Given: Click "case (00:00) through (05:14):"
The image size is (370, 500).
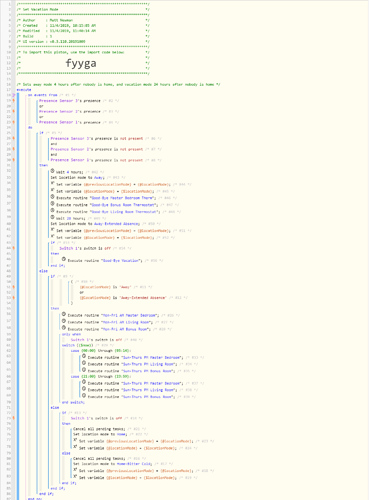Looking at the screenshot, I should coord(101,351).
